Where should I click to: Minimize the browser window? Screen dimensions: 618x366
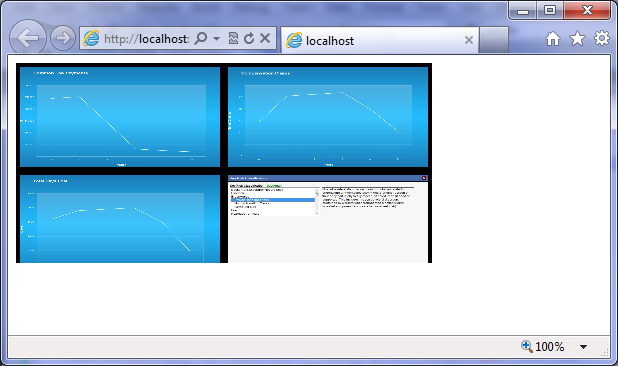pyautogui.click(x=523, y=11)
